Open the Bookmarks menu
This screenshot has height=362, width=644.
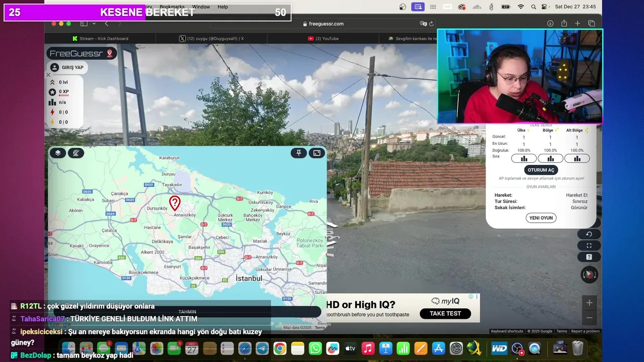coord(172,7)
